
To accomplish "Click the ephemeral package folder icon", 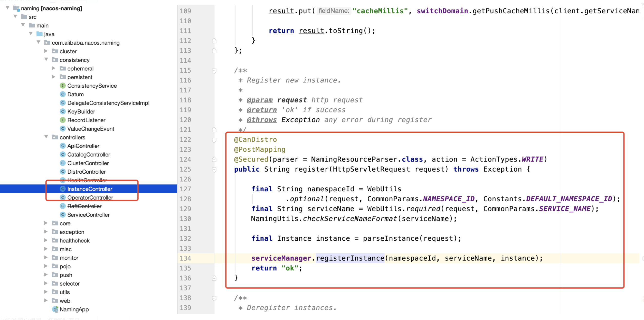I will coord(63,68).
